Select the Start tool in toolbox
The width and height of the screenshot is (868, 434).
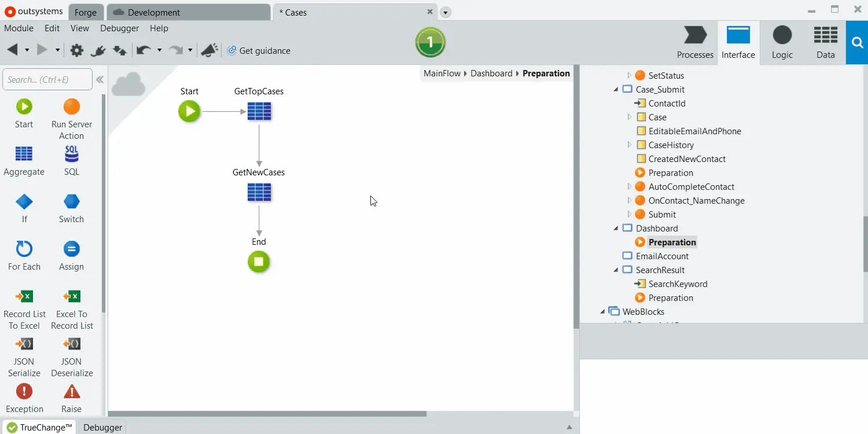point(24,113)
